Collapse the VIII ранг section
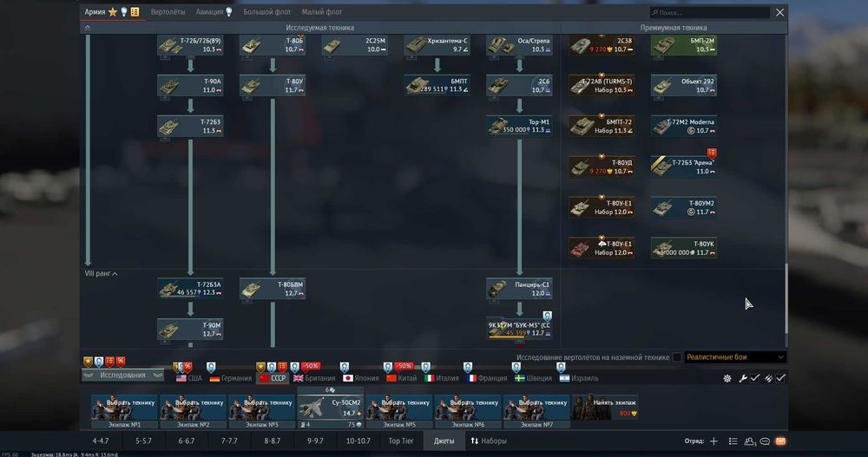The width and height of the screenshot is (868, 457). [101, 273]
